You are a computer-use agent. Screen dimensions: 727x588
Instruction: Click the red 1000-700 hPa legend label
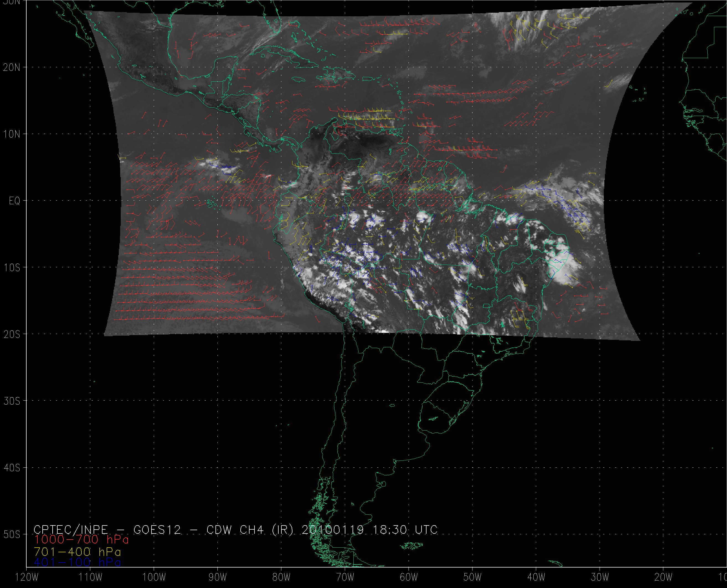point(81,539)
